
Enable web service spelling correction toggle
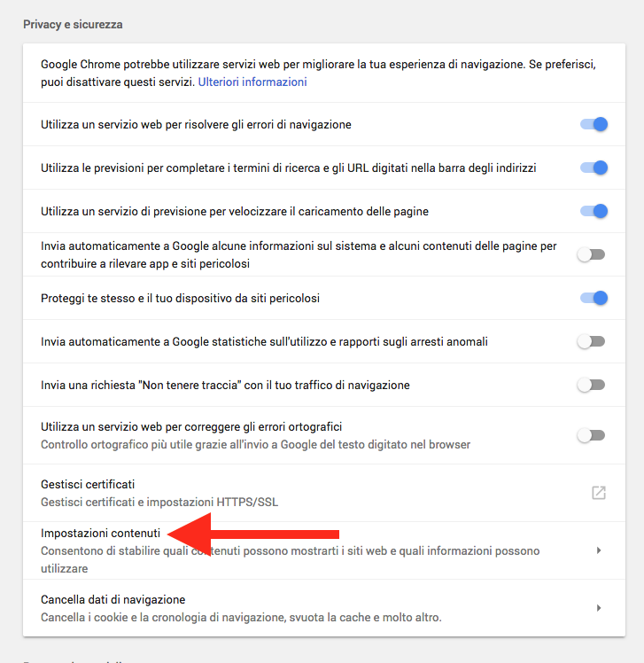point(591,435)
